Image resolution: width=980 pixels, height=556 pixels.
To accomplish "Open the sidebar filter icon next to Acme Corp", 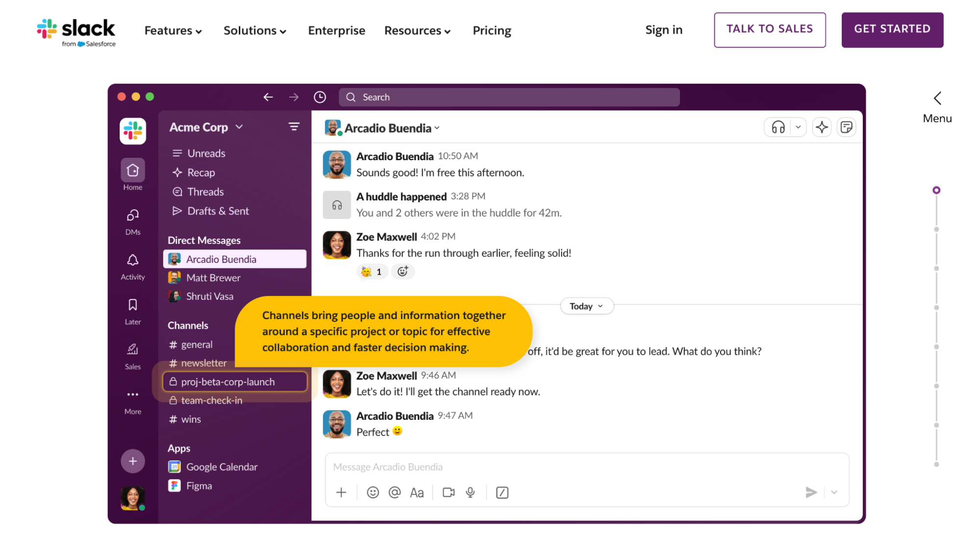I will [x=294, y=127].
